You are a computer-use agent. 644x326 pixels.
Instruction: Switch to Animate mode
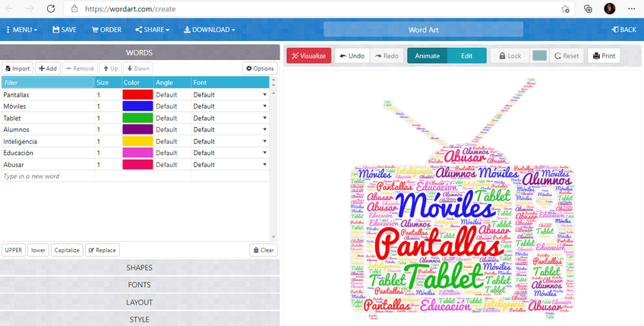427,56
